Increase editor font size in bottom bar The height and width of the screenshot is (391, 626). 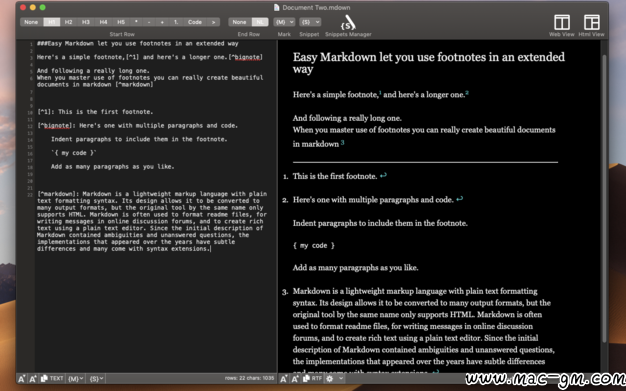click(x=33, y=379)
